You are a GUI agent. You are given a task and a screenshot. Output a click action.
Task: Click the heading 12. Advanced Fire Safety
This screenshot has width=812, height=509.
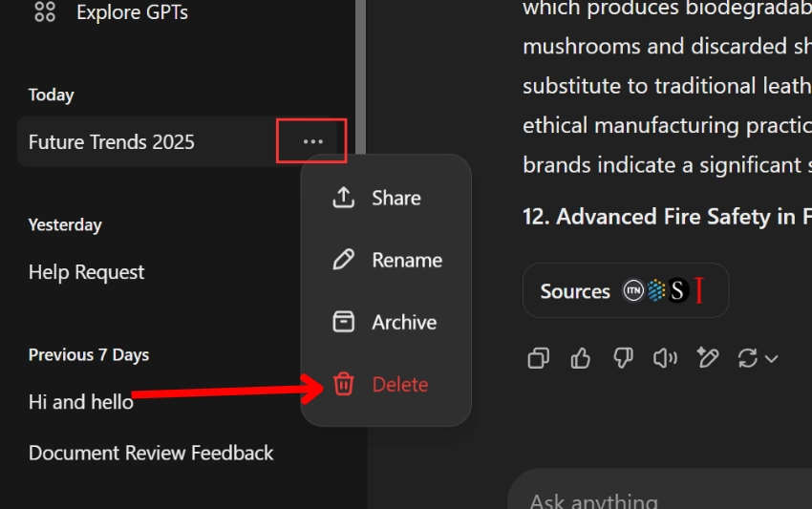tap(667, 217)
